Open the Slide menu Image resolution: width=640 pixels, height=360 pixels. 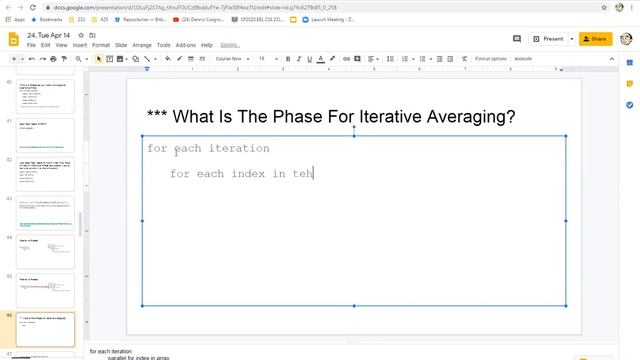pyautogui.click(x=121, y=45)
